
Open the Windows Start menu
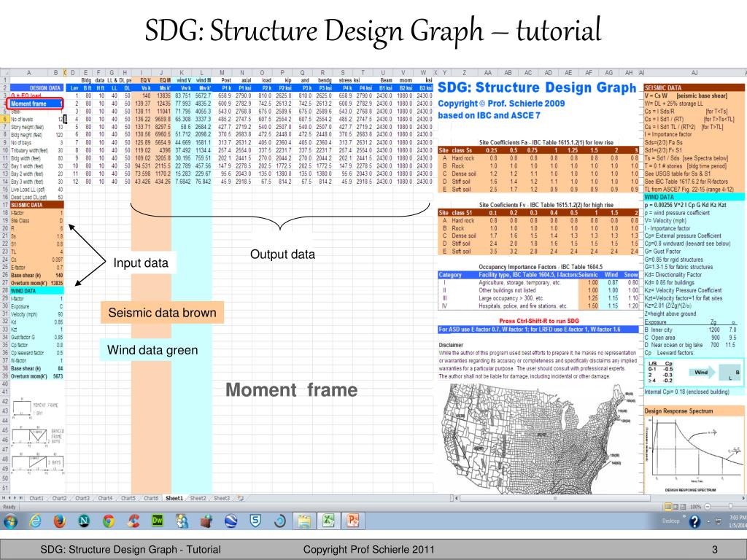pos(10,521)
